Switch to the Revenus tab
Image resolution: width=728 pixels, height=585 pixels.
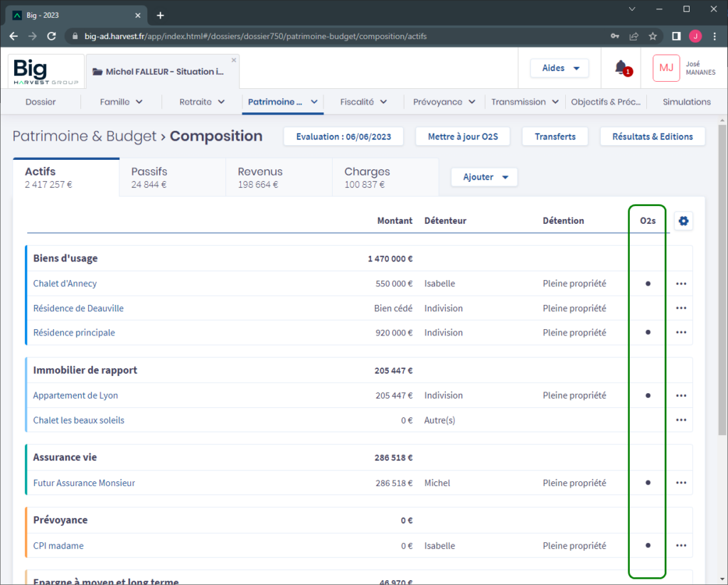(279, 177)
